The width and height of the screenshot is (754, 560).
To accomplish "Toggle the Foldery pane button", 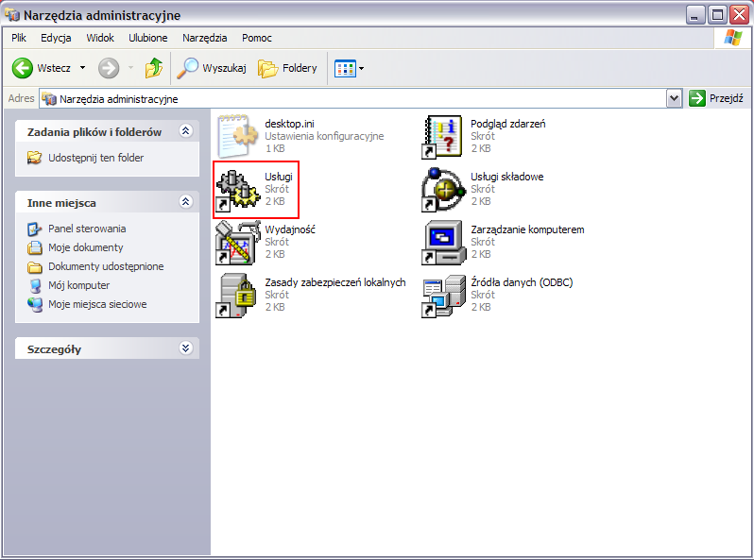I will tap(288, 68).
